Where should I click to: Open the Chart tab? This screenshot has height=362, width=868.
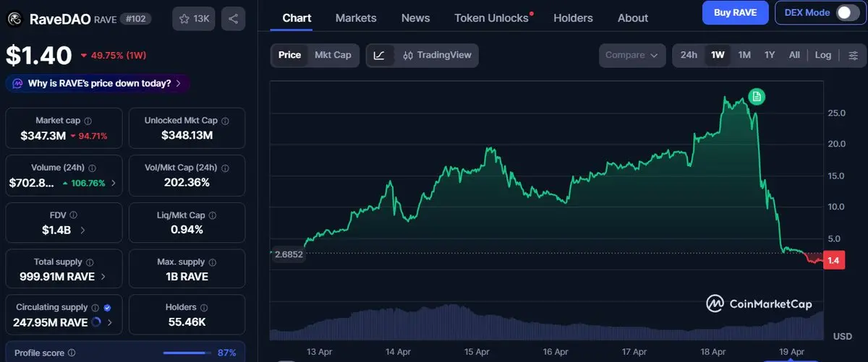click(297, 17)
